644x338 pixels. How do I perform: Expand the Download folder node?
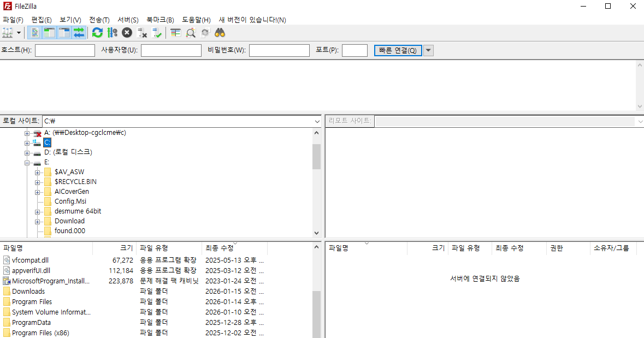tap(37, 222)
